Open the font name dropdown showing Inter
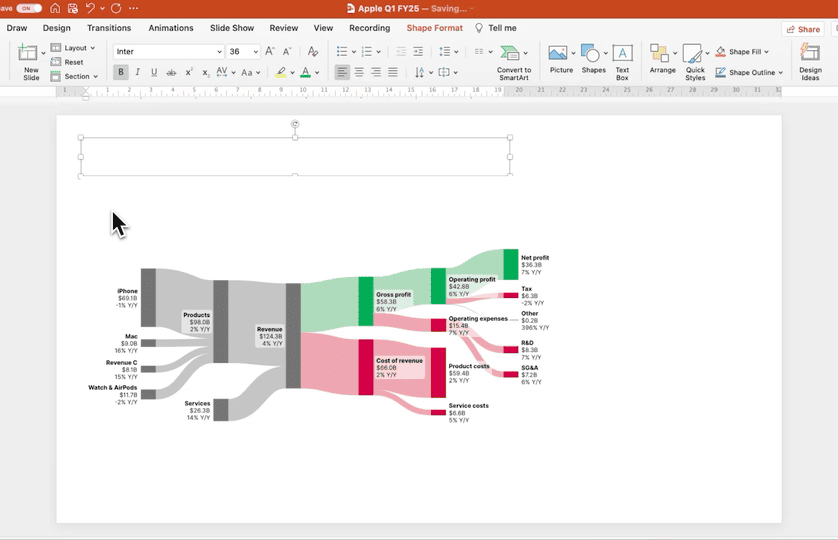Screen dimensions: 838x540 coord(168,51)
